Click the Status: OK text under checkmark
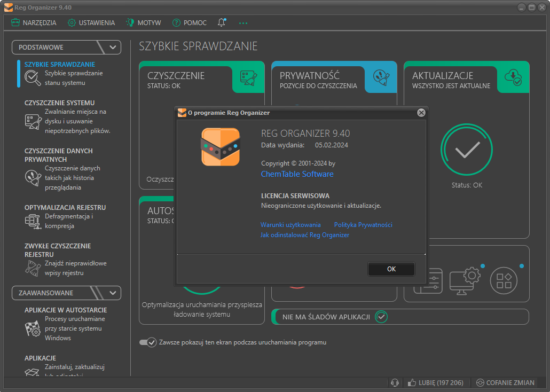The width and height of the screenshot is (550, 392). [x=467, y=185]
